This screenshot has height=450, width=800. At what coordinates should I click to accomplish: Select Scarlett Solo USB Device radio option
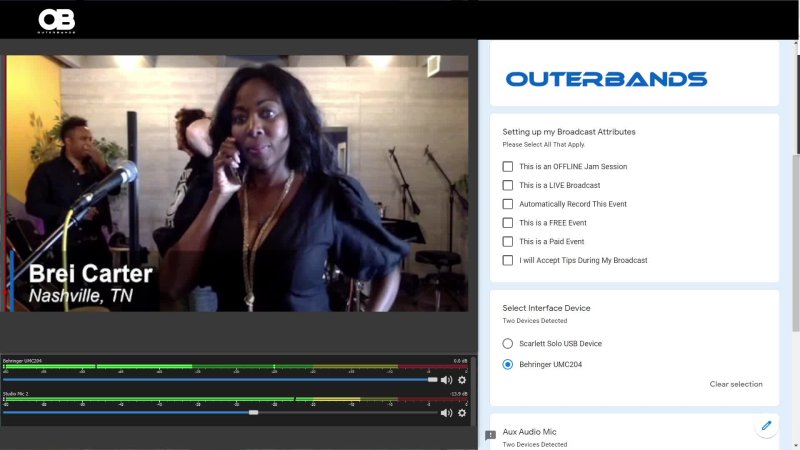(x=508, y=343)
